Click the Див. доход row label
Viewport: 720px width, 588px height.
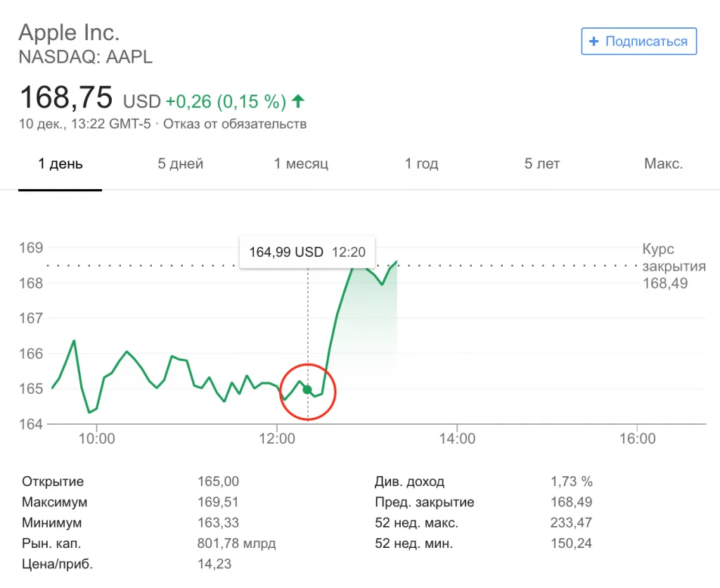click(x=410, y=482)
